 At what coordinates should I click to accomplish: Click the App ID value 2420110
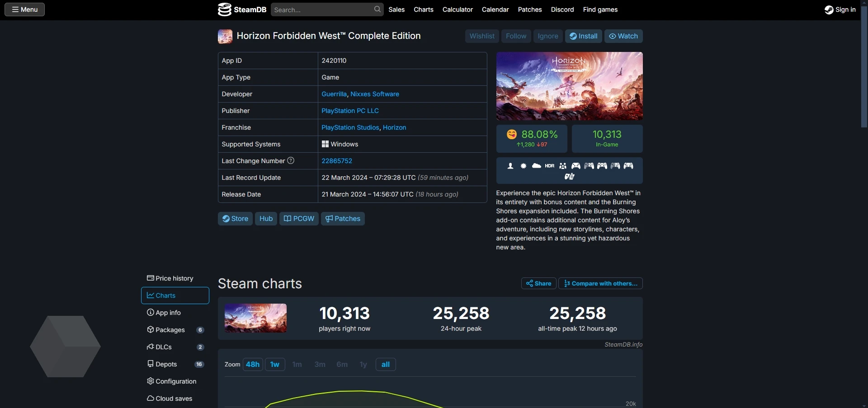[x=334, y=61]
